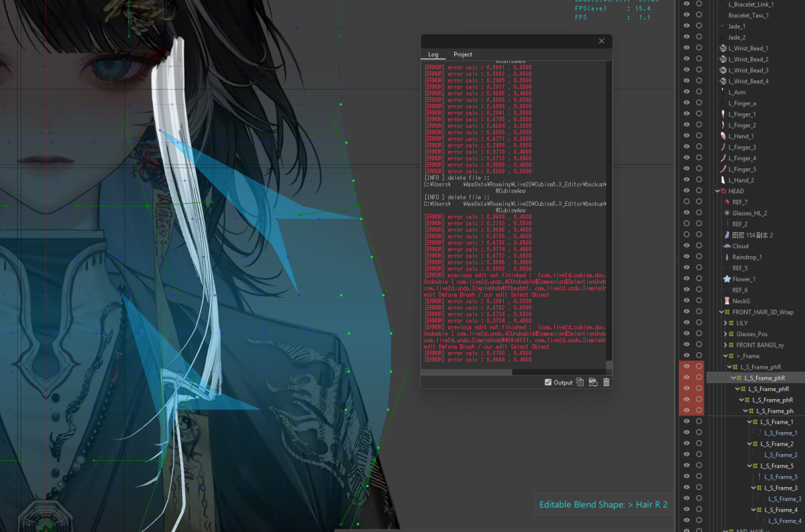Select the blue L_S_Frame_5 art mesh

[x=780, y=477]
